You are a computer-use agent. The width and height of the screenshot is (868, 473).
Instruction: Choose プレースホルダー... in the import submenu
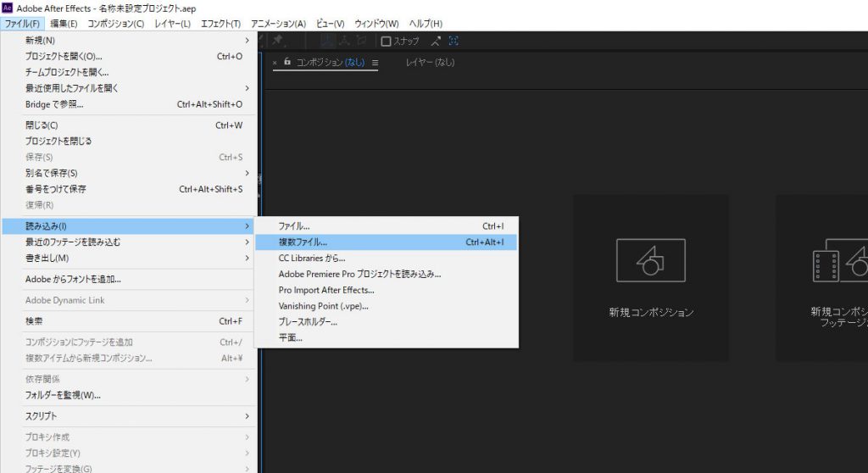(387, 322)
